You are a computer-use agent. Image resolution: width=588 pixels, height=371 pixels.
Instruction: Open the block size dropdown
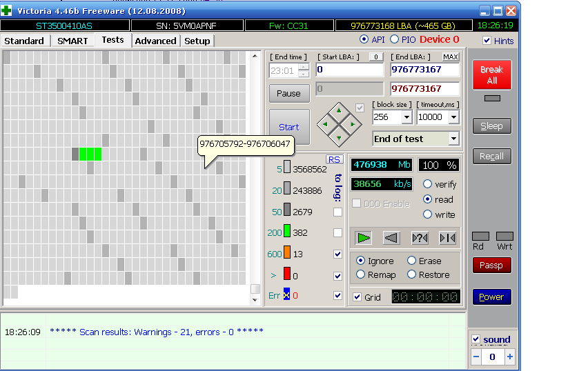pyautogui.click(x=406, y=117)
